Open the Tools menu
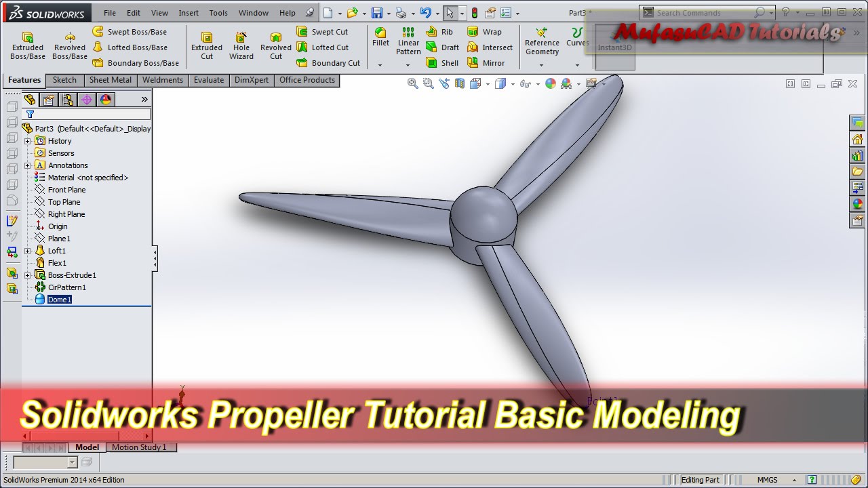This screenshot has width=868, height=488. [x=218, y=13]
